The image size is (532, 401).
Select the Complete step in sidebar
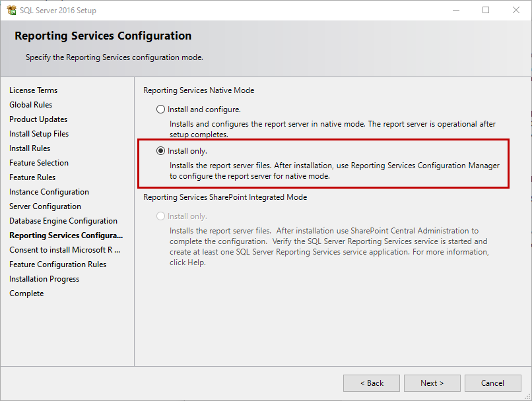click(26, 293)
